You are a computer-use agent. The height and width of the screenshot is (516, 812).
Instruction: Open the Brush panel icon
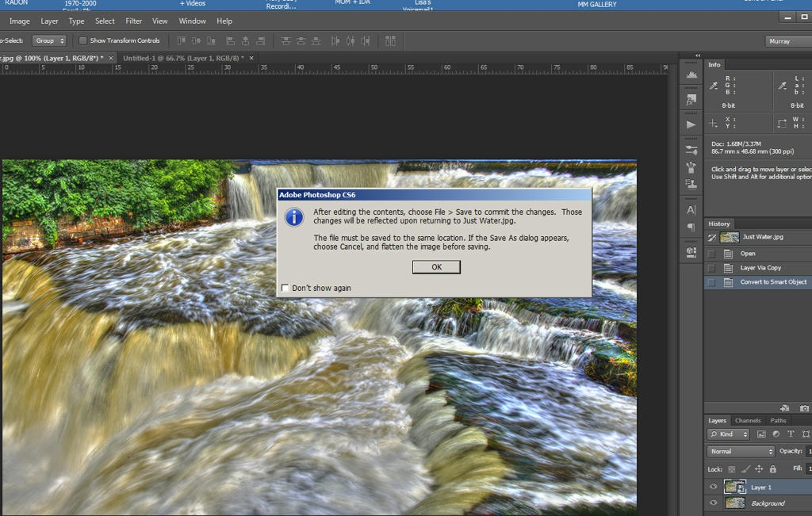pos(691,167)
